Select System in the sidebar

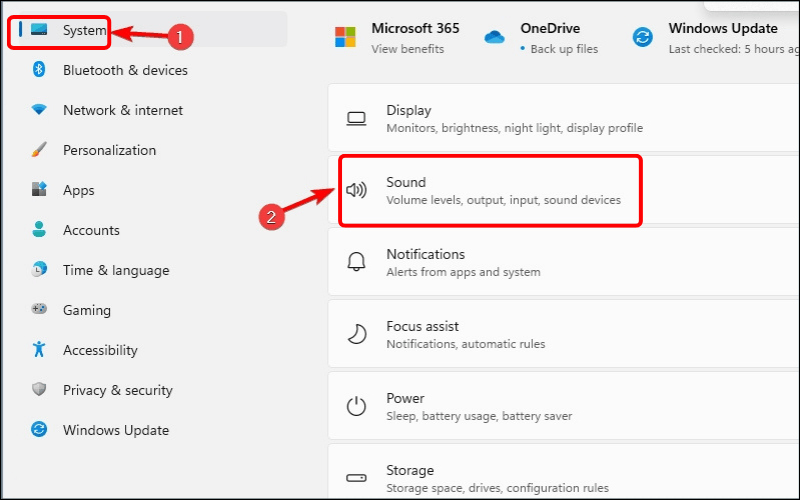tap(84, 30)
